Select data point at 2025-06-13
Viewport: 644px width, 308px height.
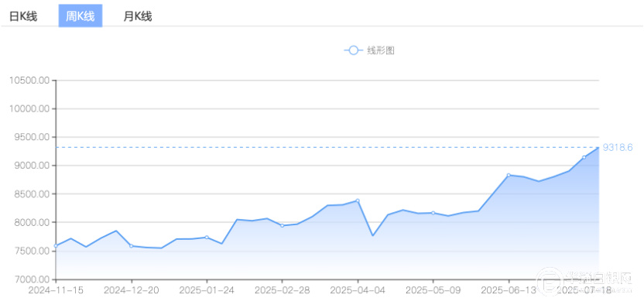click(509, 175)
